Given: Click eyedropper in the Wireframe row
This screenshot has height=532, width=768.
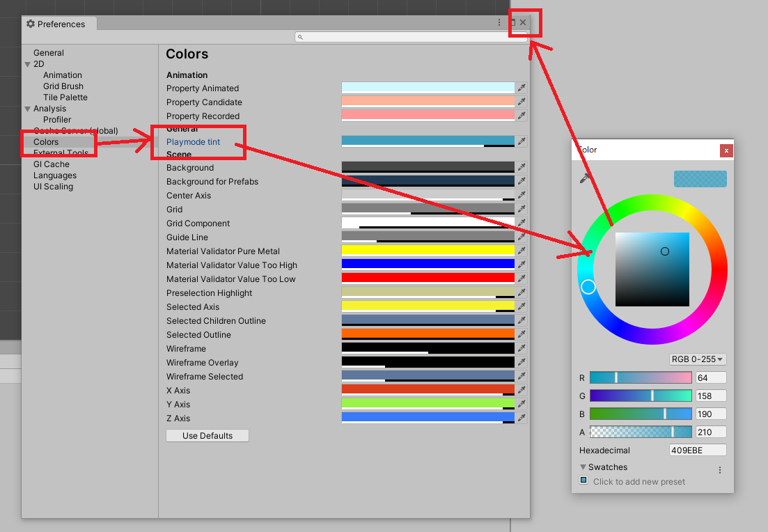Looking at the screenshot, I should pyautogui.click(x=522, y=348).
